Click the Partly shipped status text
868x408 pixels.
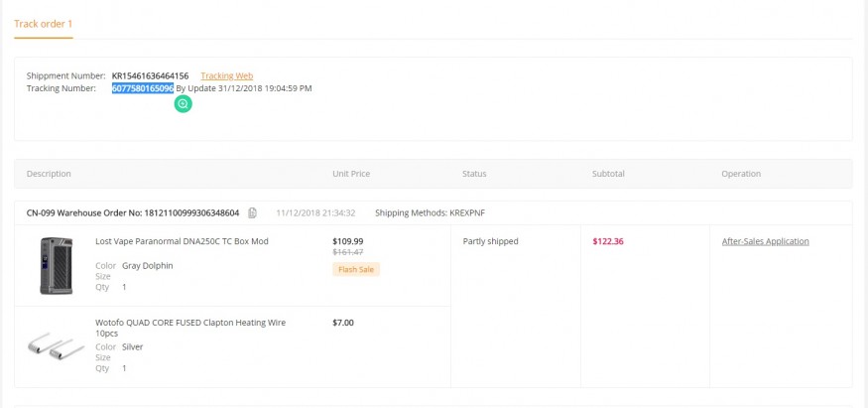[490, 241]
